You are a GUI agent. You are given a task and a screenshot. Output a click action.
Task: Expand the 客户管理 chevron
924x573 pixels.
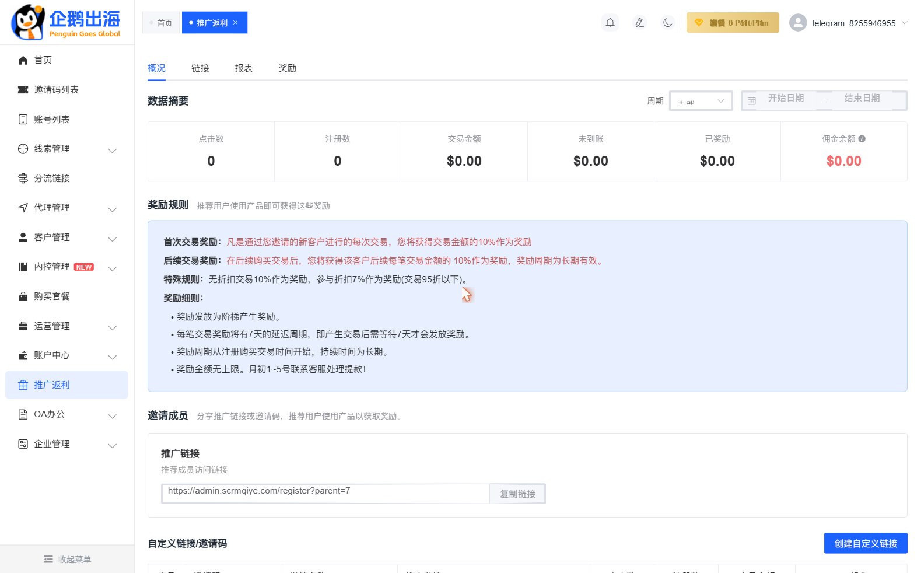(113, 239)
